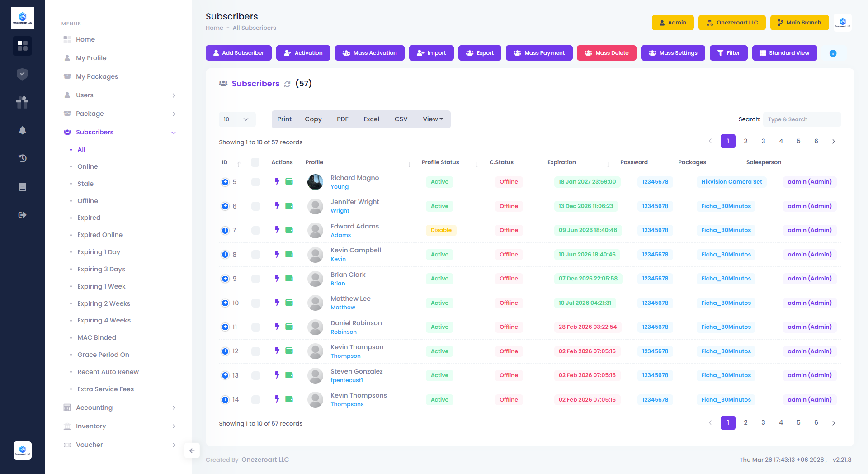This screenshot has height=474, width=868.
Task: Open Expired Online subscribers list
Action: [x=100, y=235]
